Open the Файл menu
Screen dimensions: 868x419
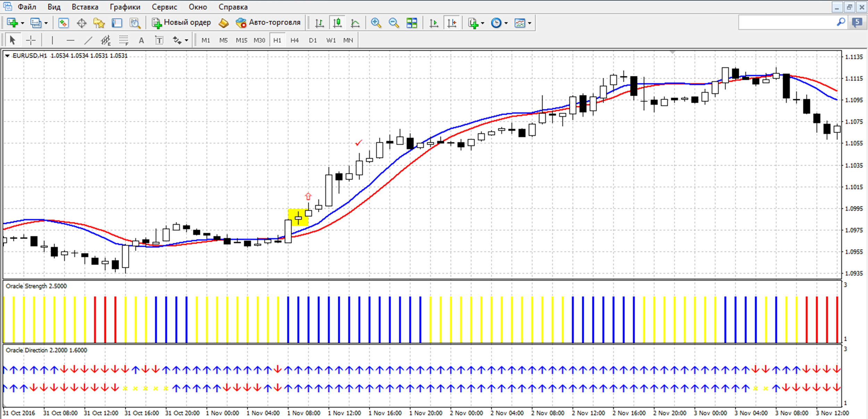27,7
